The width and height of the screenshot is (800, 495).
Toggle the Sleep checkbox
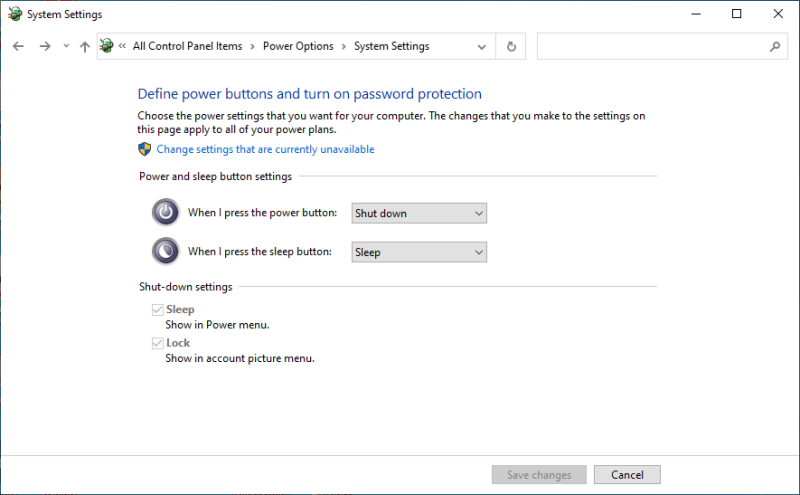(157, 310)
